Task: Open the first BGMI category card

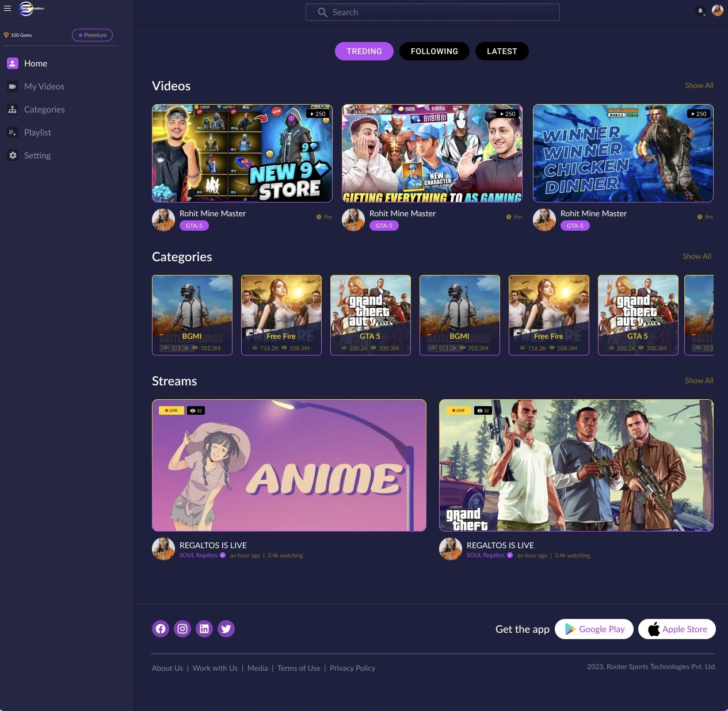Action: (192, 315)
